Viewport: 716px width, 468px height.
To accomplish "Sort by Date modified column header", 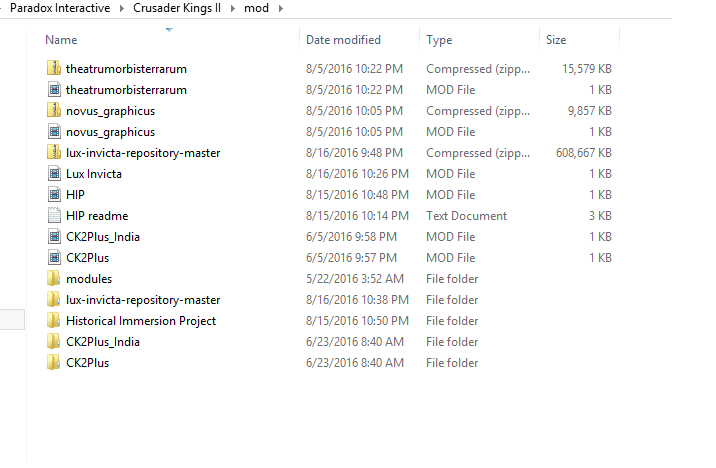I will click(x=343, y=40).
